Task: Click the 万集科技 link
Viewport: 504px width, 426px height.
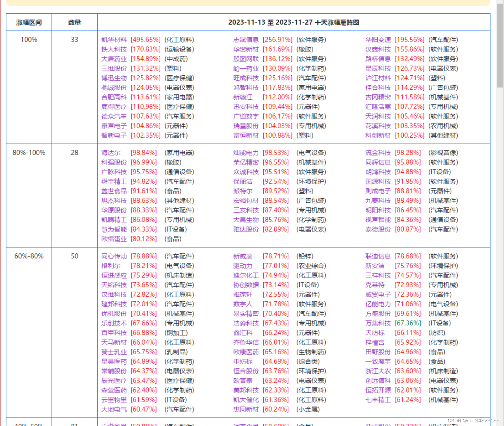Action: [x=378, y=323]
